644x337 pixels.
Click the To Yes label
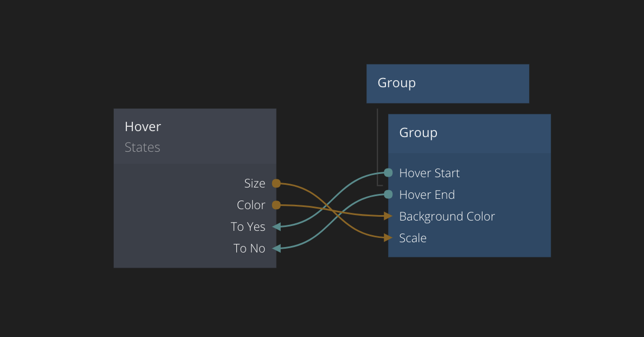248,227
